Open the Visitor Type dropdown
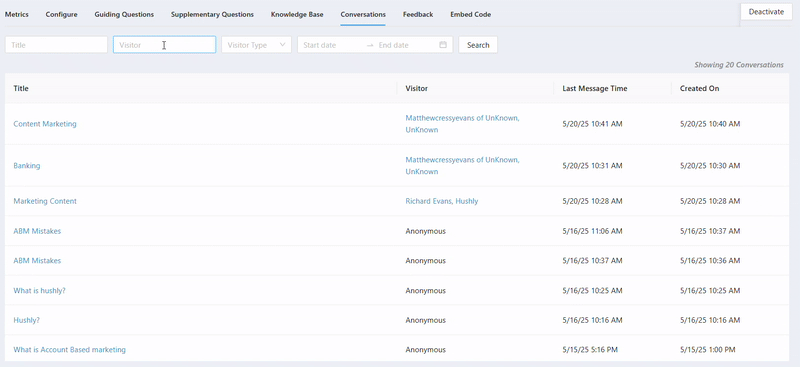This screenshot has width=800, height=367. pyautogui.click(x=256, y=45)
